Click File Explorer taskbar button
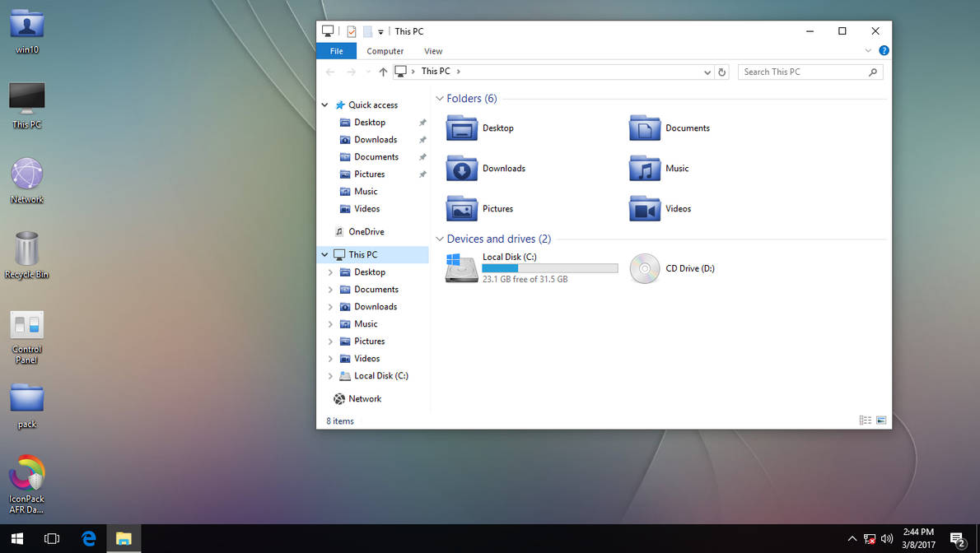980x553 pixels. click(x=124, y=539)
